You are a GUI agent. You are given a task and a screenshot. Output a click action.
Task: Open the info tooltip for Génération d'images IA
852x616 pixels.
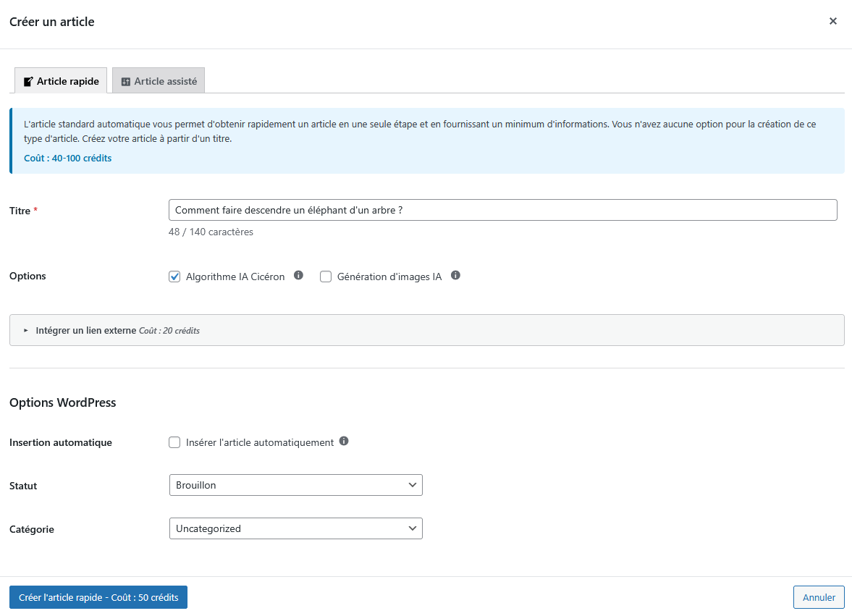[x=455, y=274]
